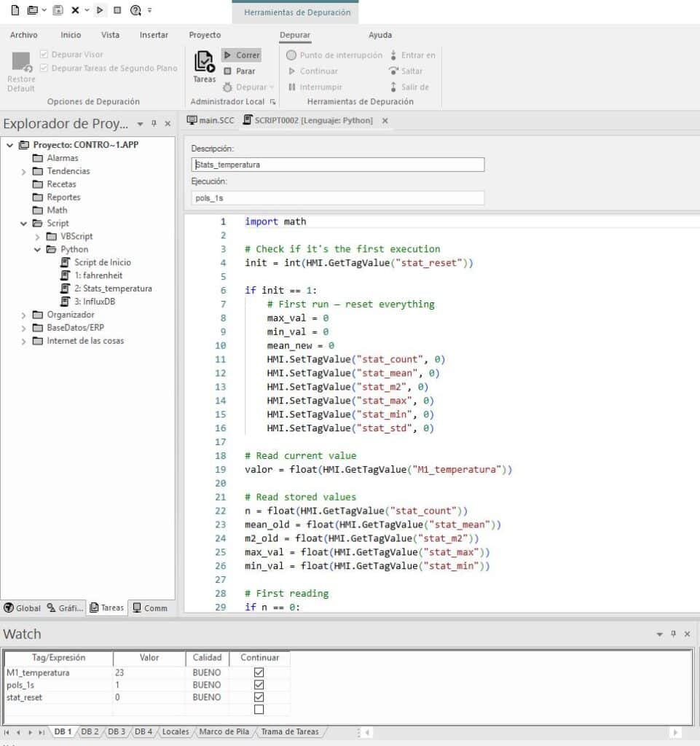This screenshot has width=700, height=746.
Task: Collapse the Python folder
Action: [x=37, y=250]
